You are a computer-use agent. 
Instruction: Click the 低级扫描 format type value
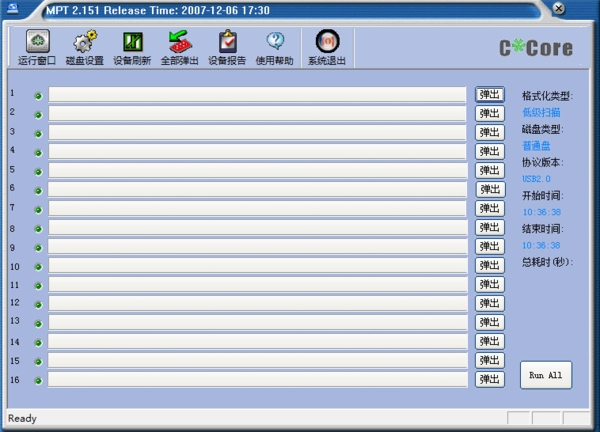tap(541, 112)
